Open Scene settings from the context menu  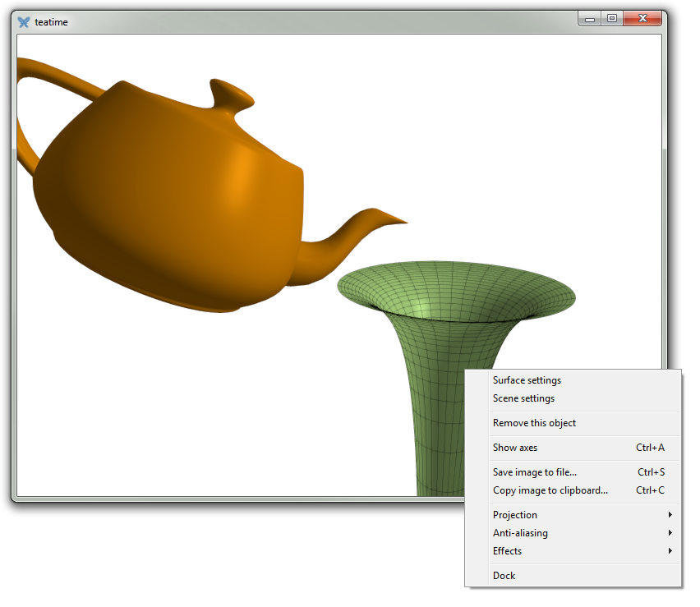[523, 398]
